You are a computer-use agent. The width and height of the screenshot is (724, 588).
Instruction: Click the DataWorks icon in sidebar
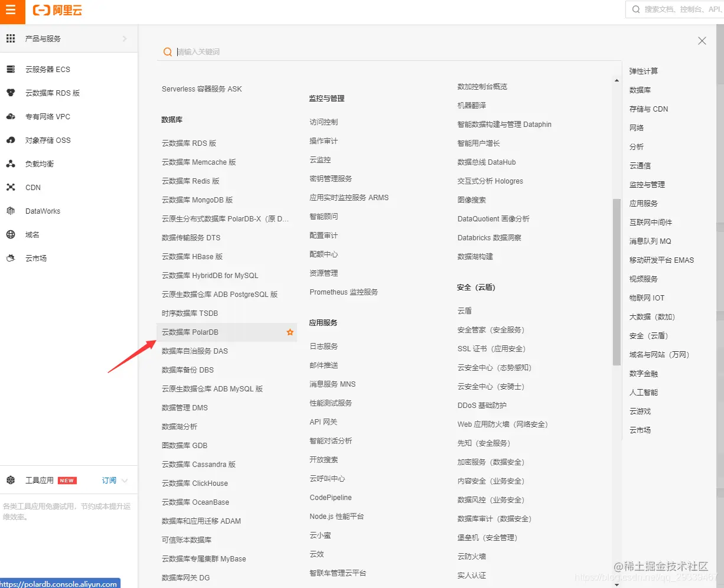pos(11,211)
